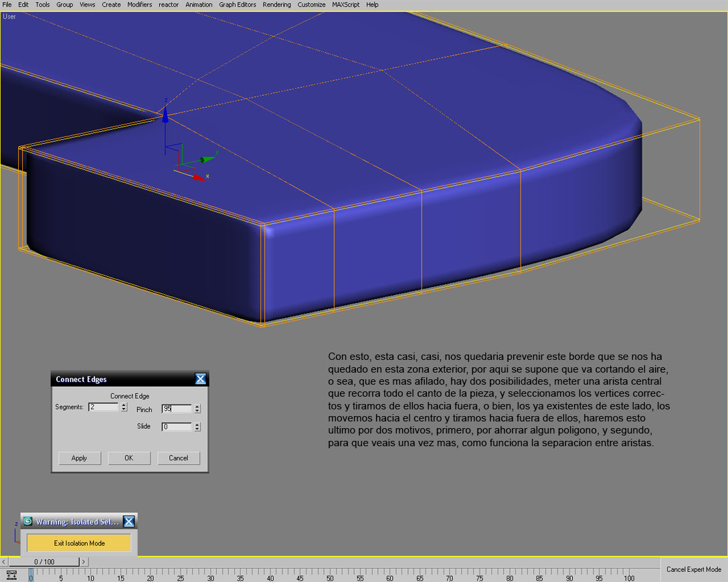This screenshot has height=582, width=728.
Task: Click the Segments input field
Action: [x=104, y=407]
